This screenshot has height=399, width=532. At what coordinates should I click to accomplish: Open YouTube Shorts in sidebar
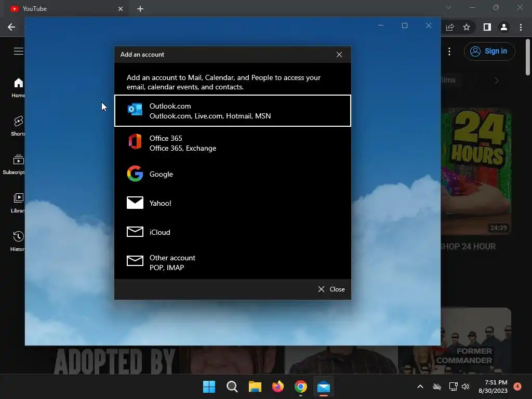pos(18,126)
